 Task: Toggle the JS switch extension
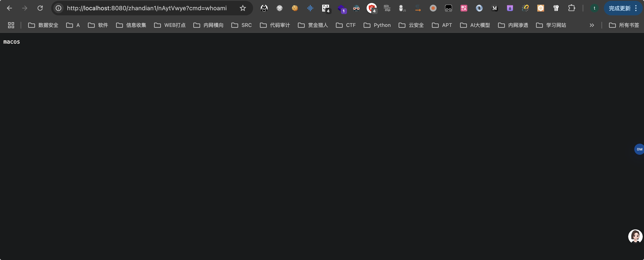pyautogui.click(x=402, y=8)
